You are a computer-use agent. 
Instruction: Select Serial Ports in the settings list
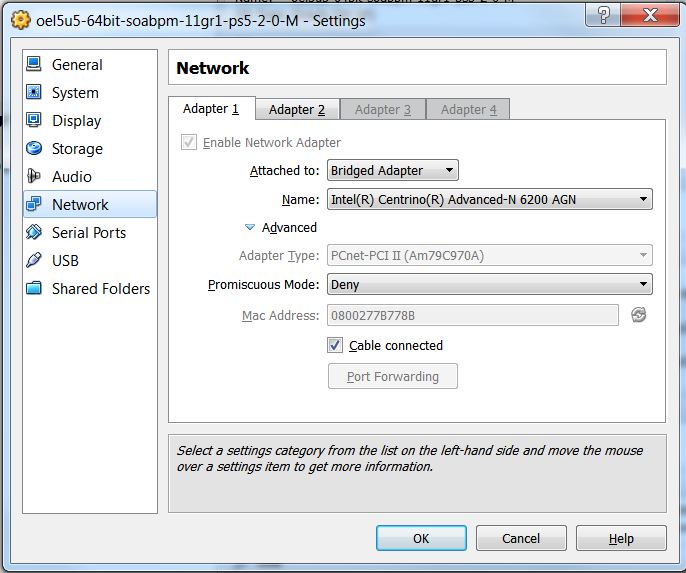point(90,232)
